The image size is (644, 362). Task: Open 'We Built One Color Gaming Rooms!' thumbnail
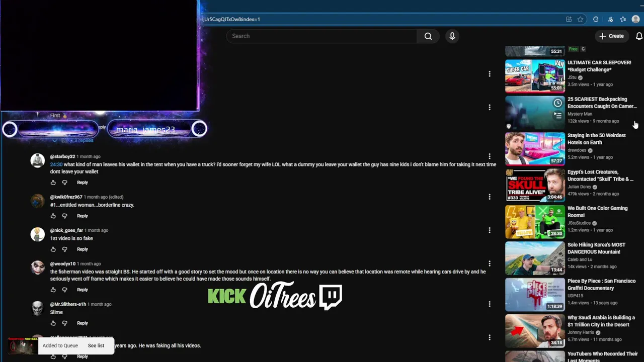(x=535, y=222)
